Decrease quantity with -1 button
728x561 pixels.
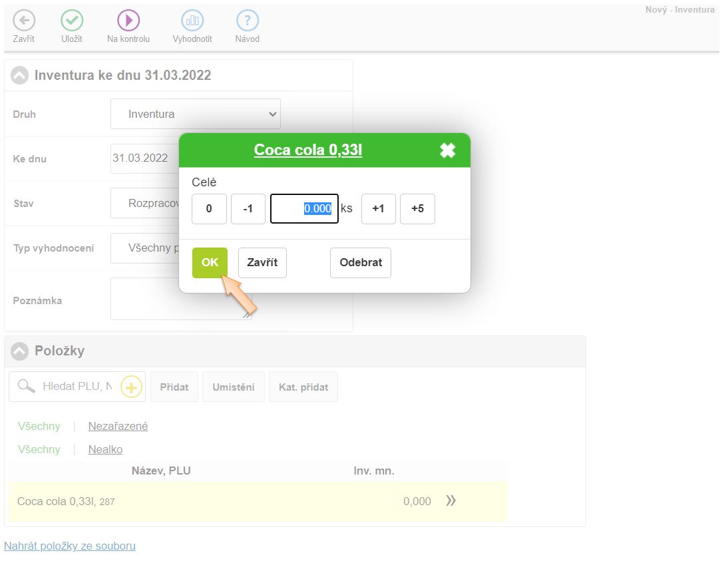(x=248, y=209)
